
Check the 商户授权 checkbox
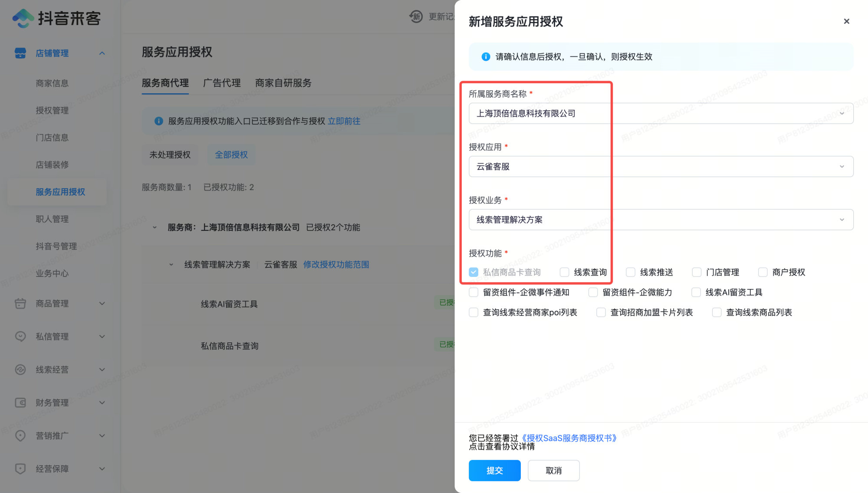tap(763, 272)
